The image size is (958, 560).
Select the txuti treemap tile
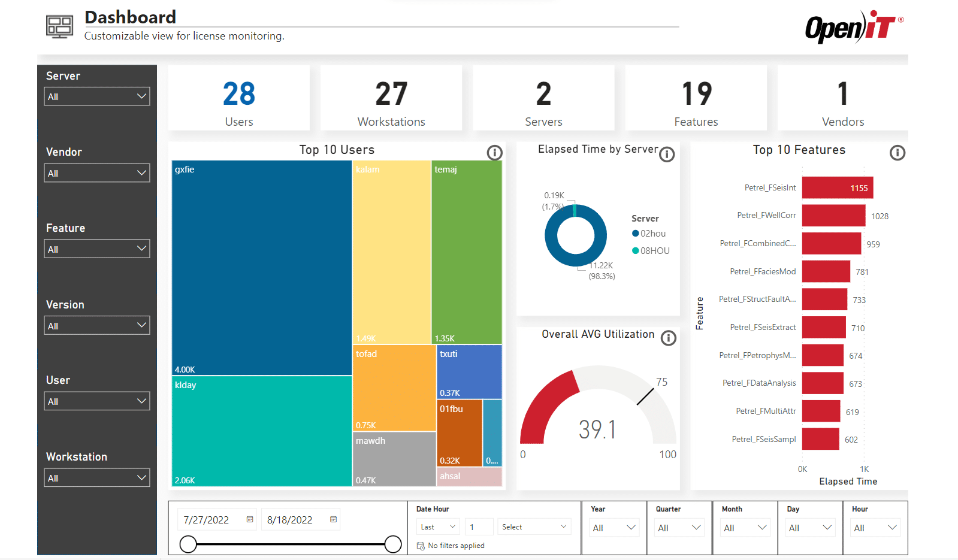(x=469, y=372)
